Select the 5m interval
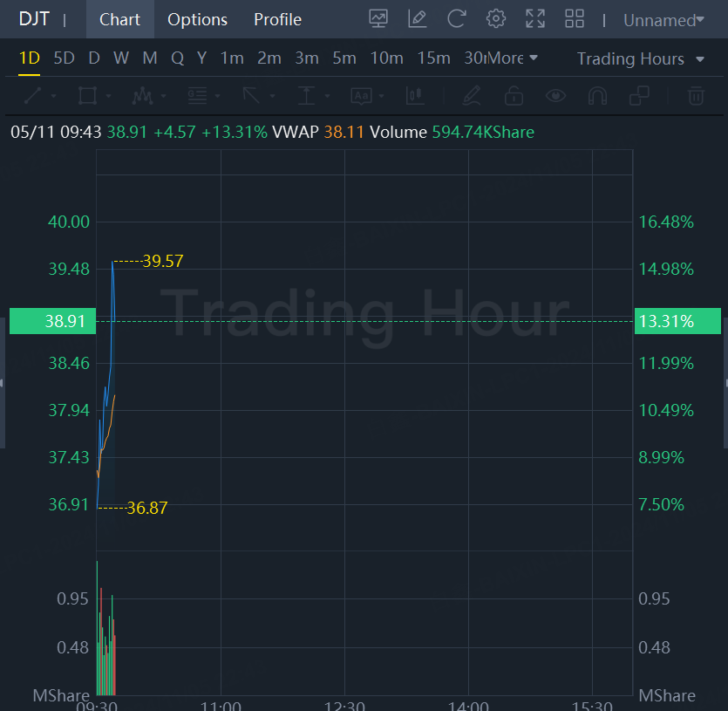728x711 pixels. 344,58
